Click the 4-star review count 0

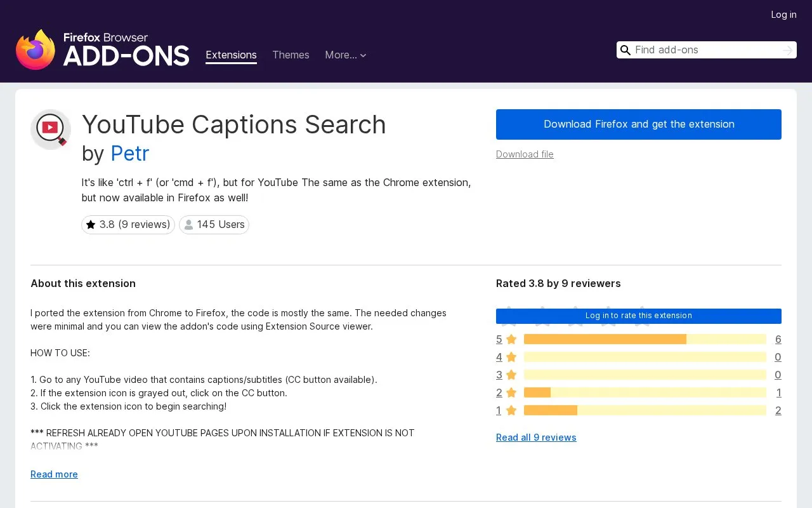778,357
